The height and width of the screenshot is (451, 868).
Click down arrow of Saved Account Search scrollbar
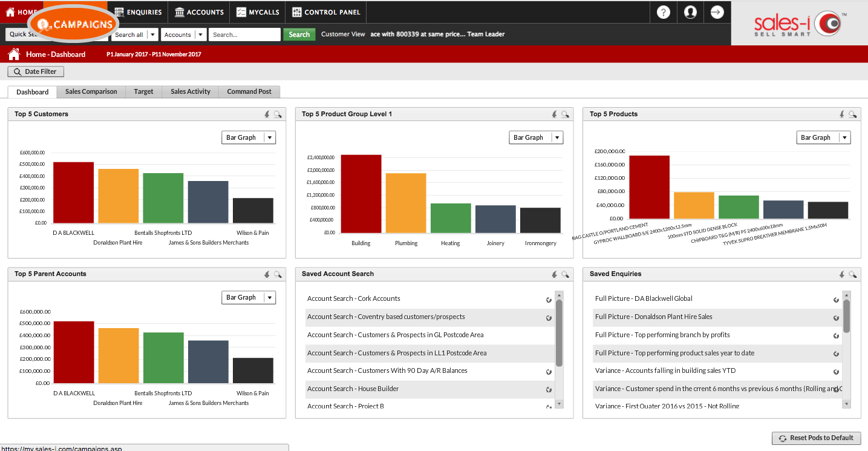pyautogui.click(x=560, y=404)
